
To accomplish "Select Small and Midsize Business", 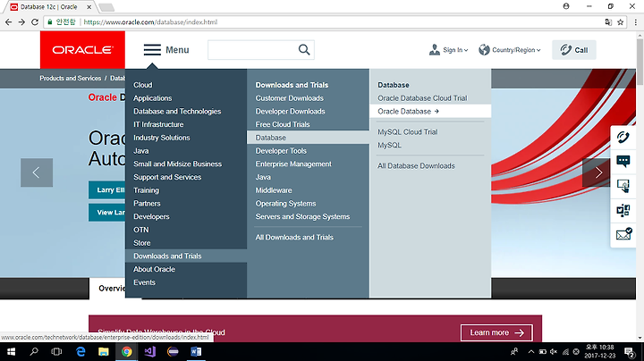I will 177,164.
